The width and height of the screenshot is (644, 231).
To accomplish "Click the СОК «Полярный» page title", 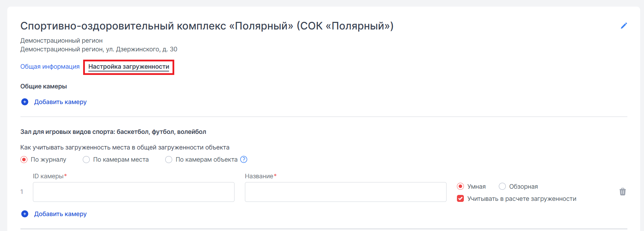I will (207, 26).
